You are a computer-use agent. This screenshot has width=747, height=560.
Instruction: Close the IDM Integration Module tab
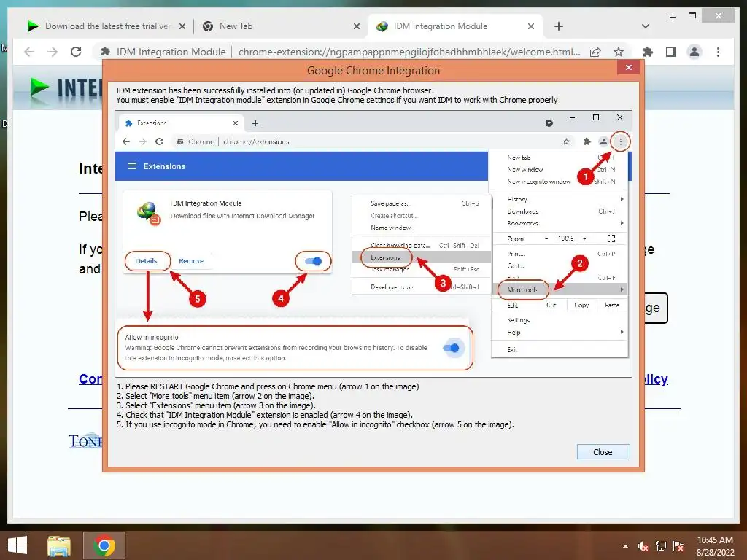point(531,27)
